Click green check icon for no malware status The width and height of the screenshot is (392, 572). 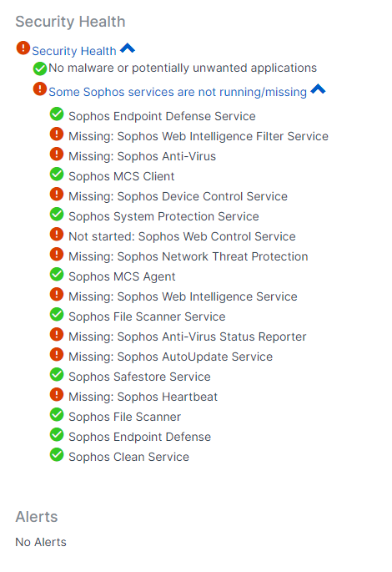tap(40, 68)
